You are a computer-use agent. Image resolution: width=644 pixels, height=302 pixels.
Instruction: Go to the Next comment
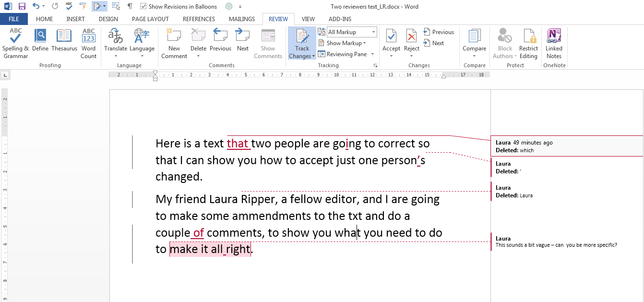pos(243,40)
